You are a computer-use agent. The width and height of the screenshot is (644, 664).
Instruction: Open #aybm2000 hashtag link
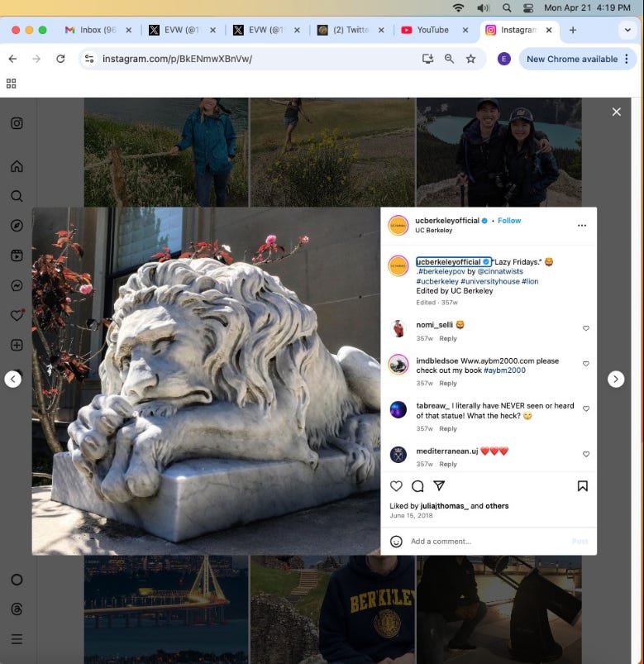click(x=504, y=370)
